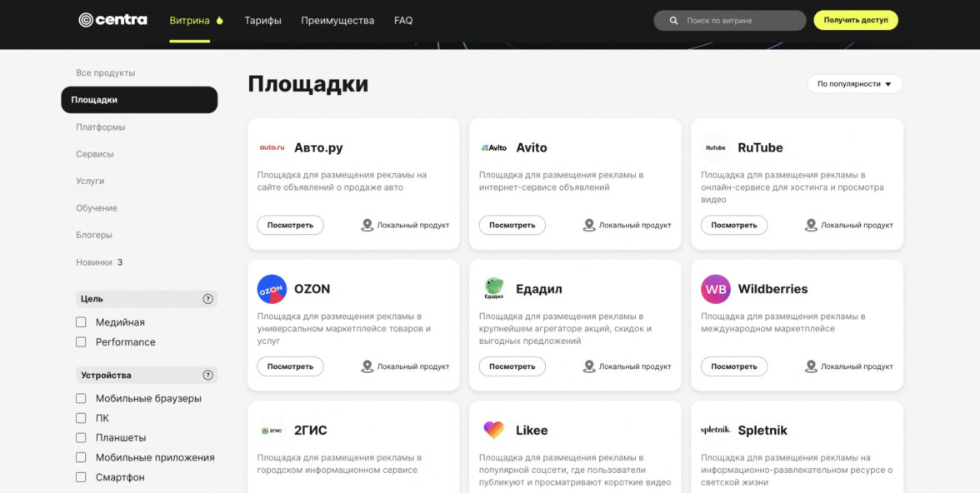The image size is (980, 493).
Task: Click Посмотреть on the OZON card
Action: pos(291,366)
